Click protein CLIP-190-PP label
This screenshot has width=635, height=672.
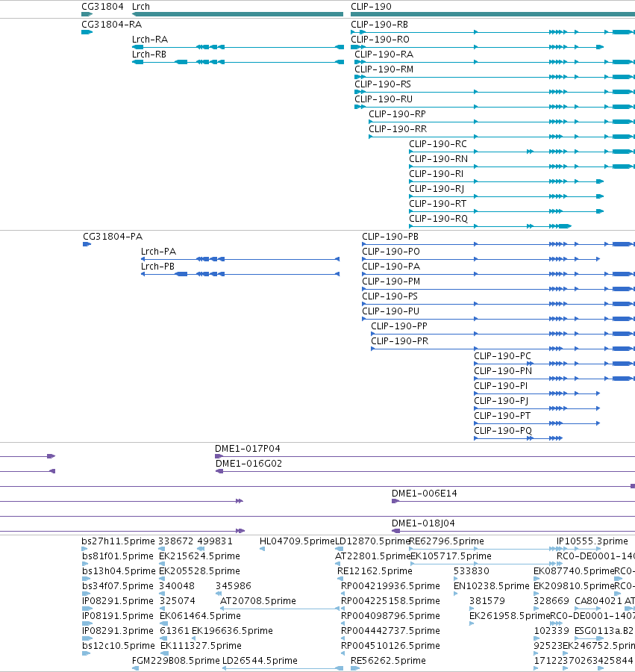pyautogui.click(x=399, y=326)
